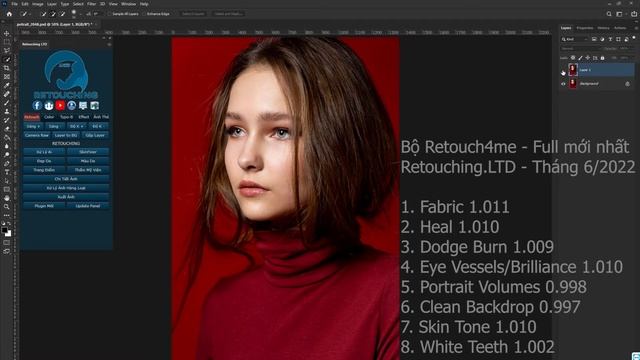The width and height of the screenshot is (640, 360).
Task: Open the Image menu
Action: tap(38, 4)
